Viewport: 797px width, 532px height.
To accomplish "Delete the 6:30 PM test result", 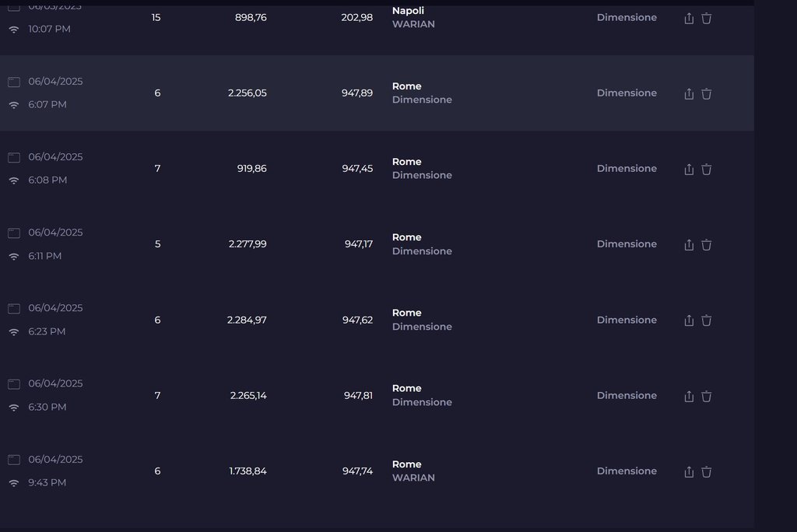I will click(x=707, y=396).
